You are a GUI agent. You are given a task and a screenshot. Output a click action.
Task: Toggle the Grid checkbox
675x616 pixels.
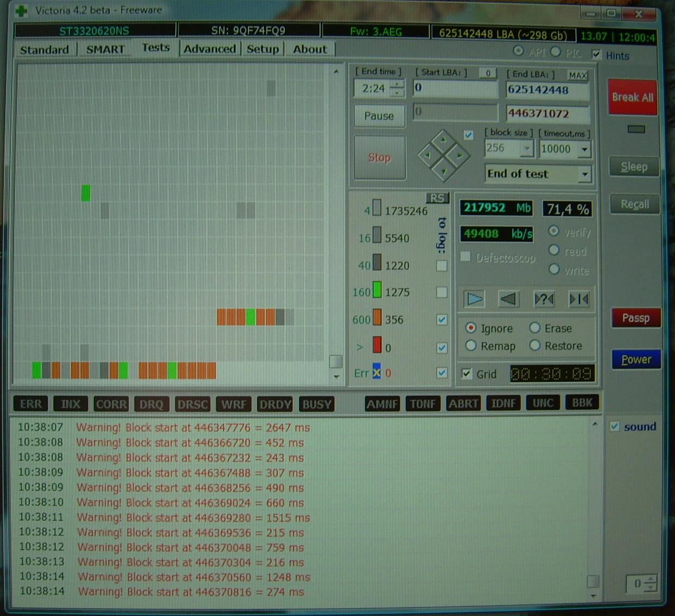467,374
